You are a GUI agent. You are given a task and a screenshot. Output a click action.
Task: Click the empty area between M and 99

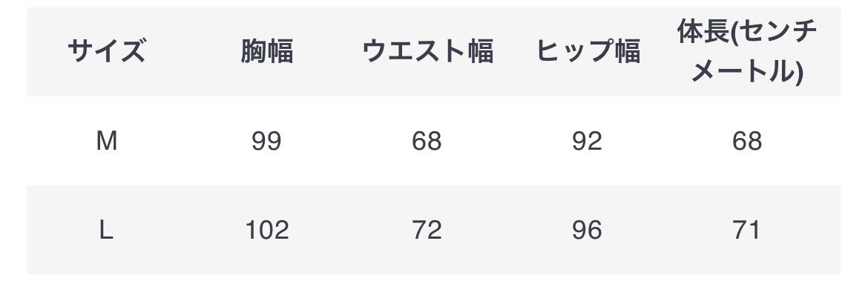(x=184, y=142)
